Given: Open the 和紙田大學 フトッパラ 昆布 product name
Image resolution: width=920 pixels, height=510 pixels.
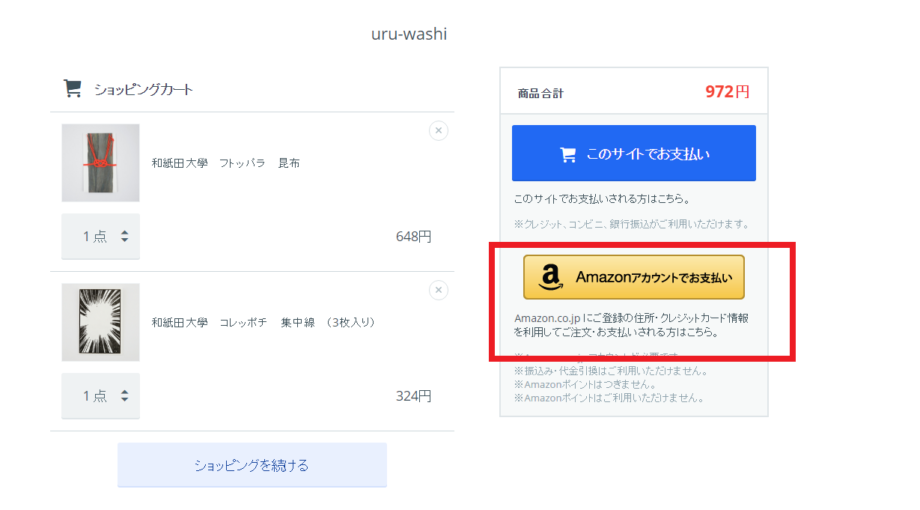Looking at the screenshot, I should click(225, 163).
